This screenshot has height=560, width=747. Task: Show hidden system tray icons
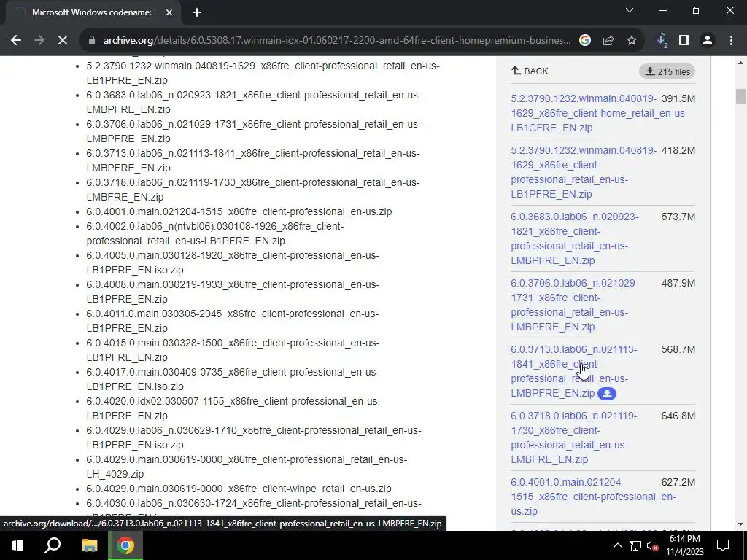pyautogui.click(x=617, y=545)
